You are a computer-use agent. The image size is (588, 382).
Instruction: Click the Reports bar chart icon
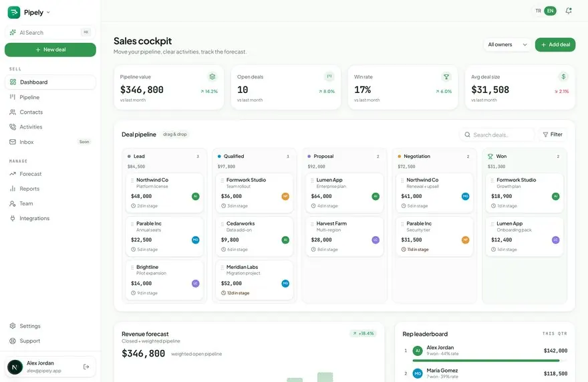tap(13, 189)
